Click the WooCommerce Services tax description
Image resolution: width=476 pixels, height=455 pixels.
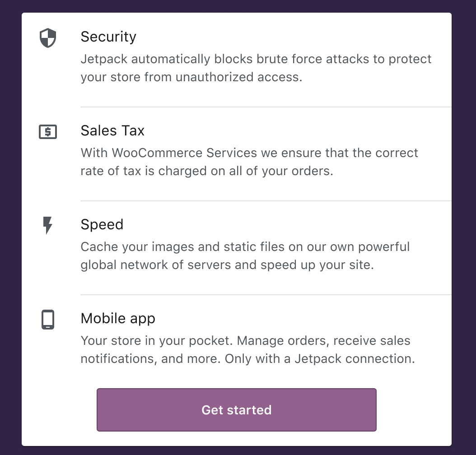[249, 162]
